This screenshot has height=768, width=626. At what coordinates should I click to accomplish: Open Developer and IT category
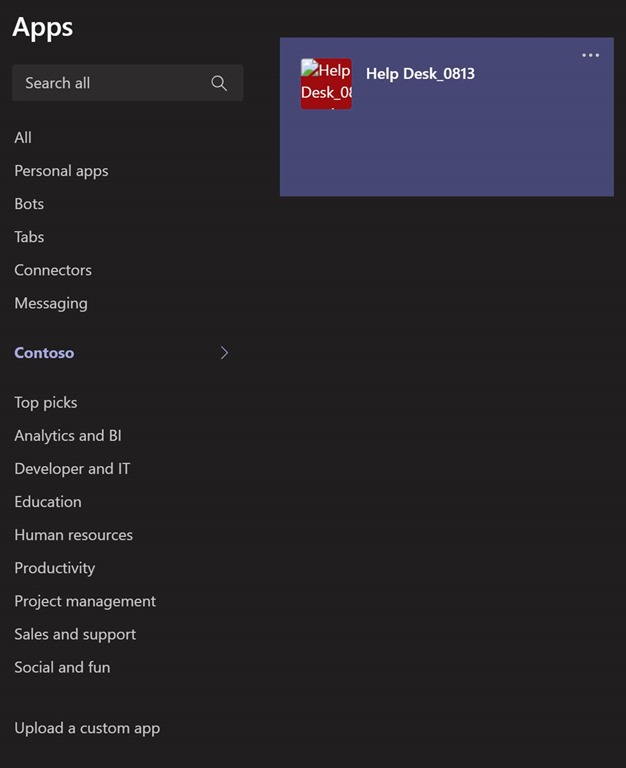[72, 469]
